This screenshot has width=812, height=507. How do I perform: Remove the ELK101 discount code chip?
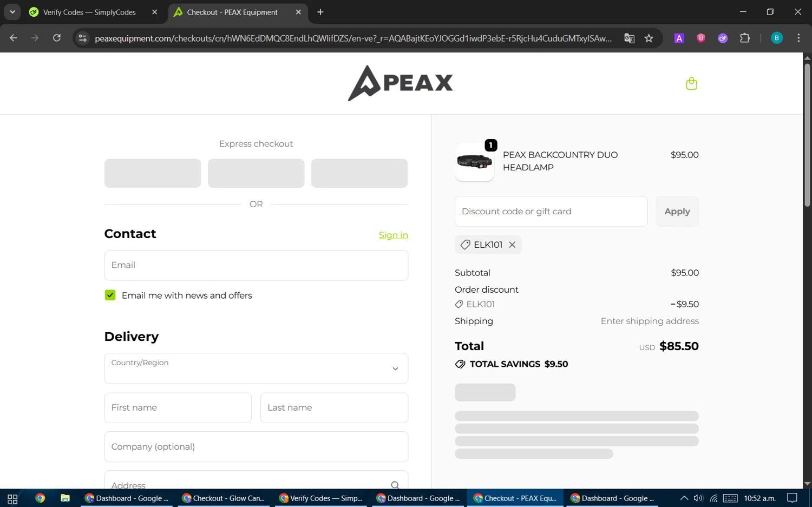pos(512,245)
